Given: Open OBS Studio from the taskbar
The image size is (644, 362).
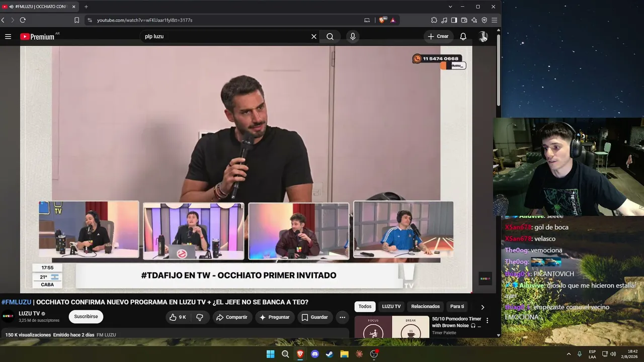Looking at the screenshot, I should [374, 354].
